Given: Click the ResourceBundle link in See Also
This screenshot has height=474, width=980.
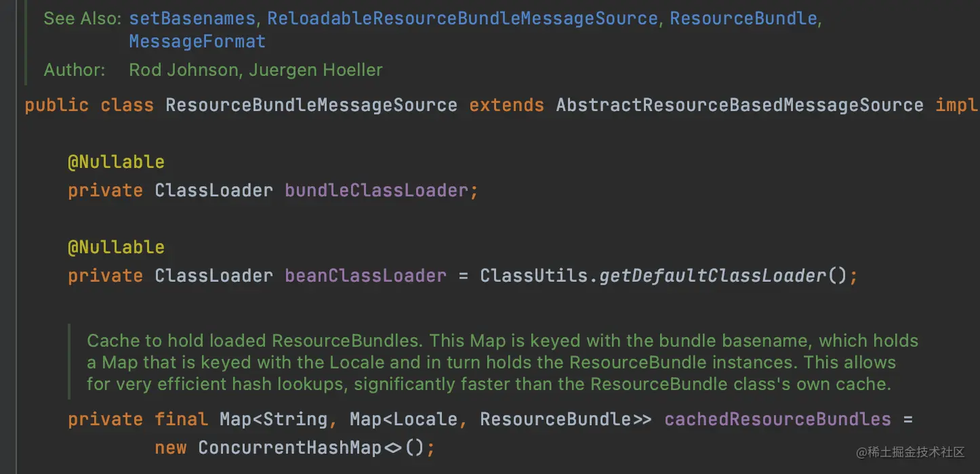Looking at the screenshot, I should 743,18.
